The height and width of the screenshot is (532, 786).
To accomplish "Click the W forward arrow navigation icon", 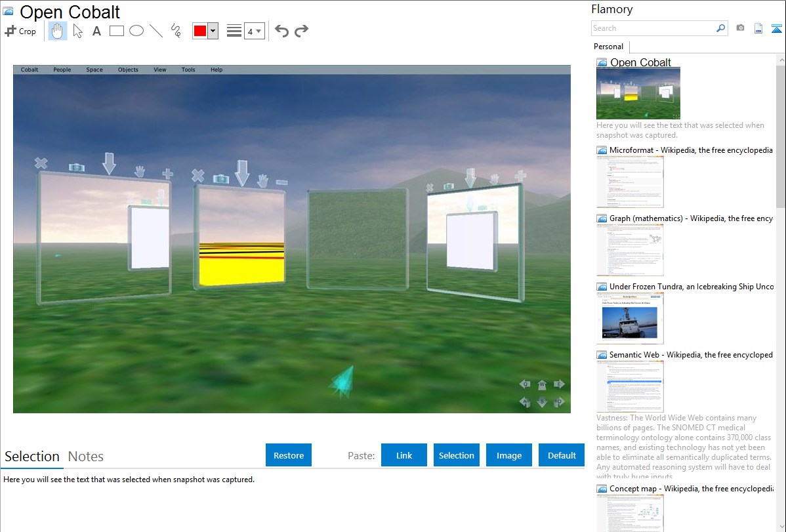I will (x=542, y=384).
